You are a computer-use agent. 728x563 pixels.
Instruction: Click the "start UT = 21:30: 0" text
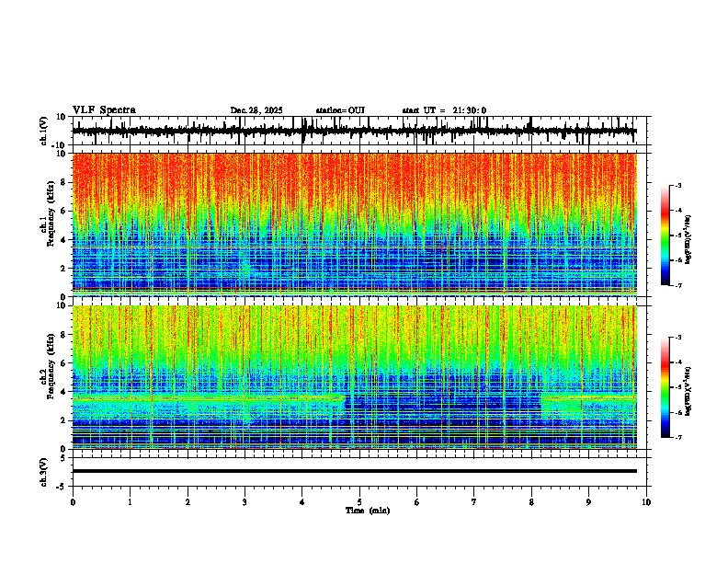[444, 110]
